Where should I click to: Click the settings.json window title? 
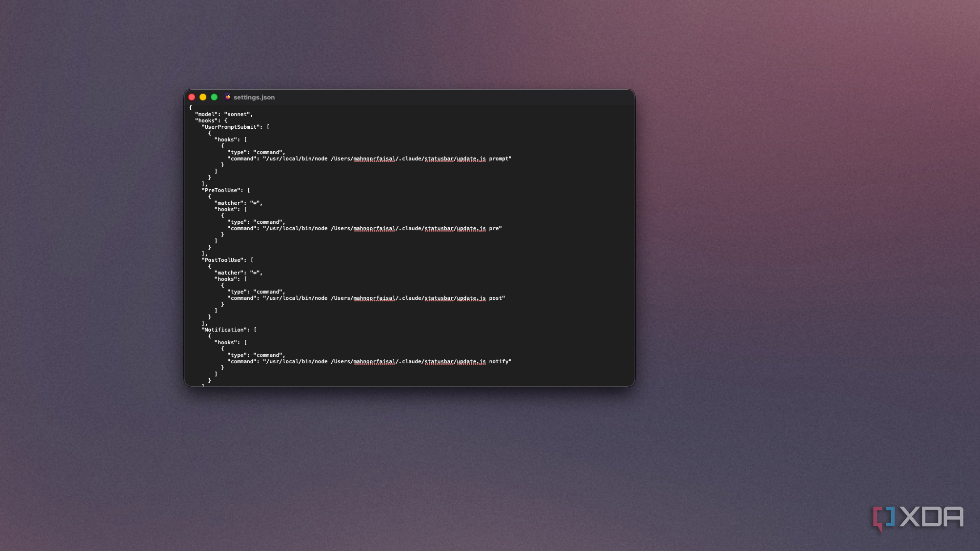pos(254,98)
